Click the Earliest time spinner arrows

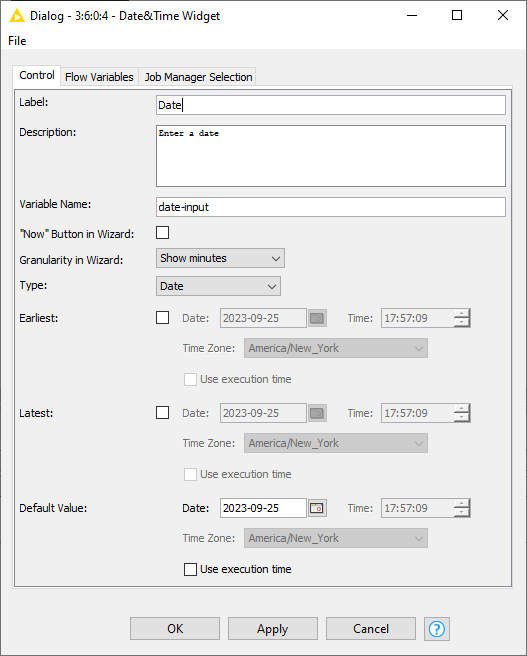click(x=462, y=318)
